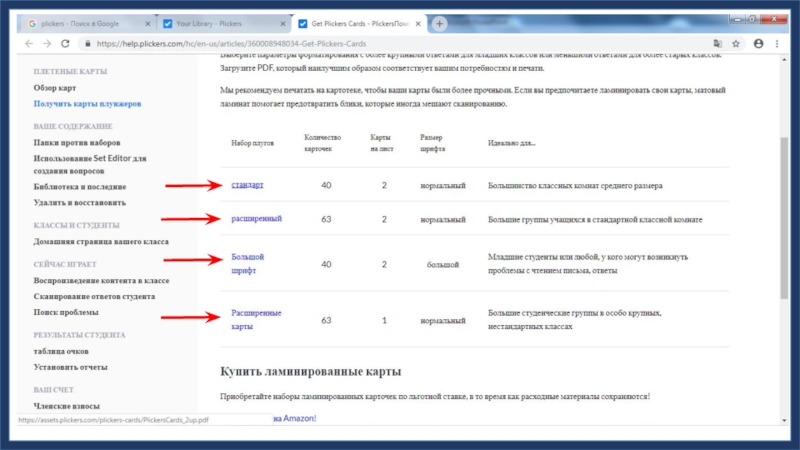
Task: Close the 'plickers - Поиск в Google' tab
Action: (148, 23)
